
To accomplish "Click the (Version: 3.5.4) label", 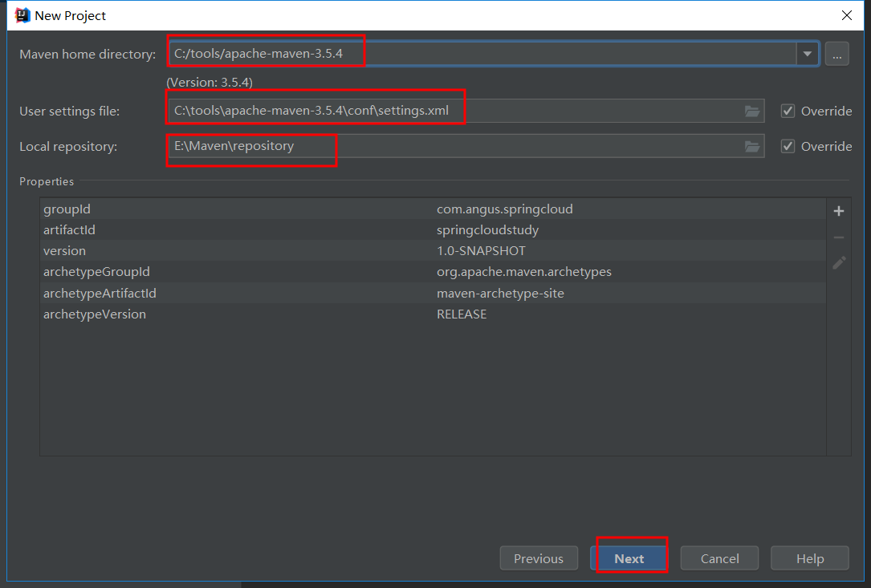I will [x=210, y=82].
